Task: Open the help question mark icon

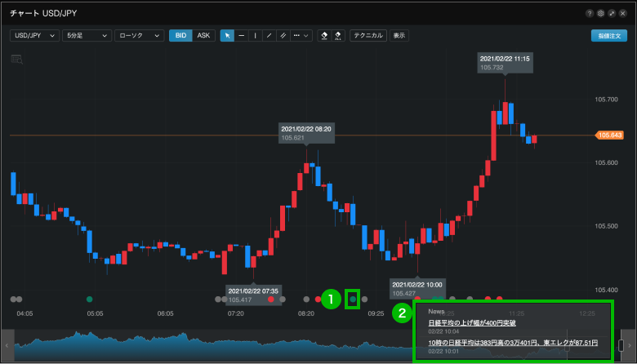Action: pyautogui.click(x=590, y=14)
